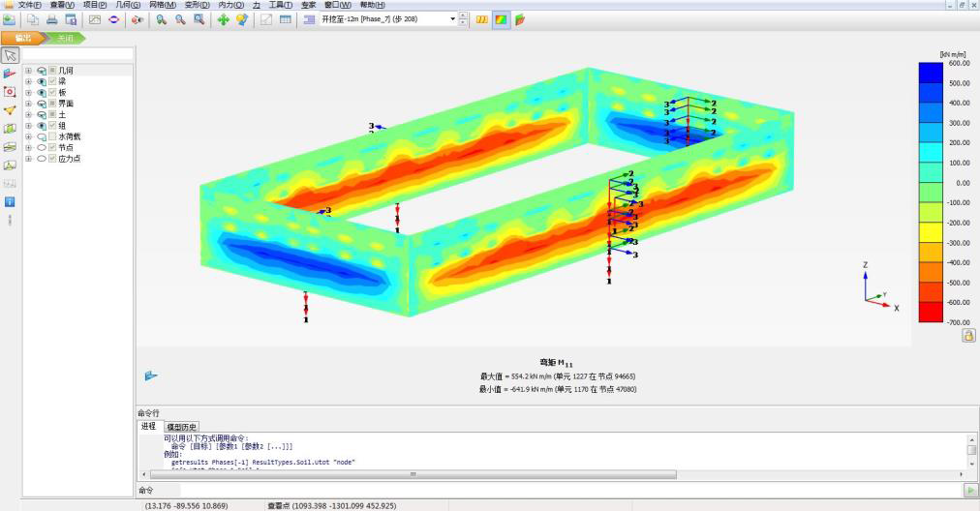The width and height of the screenshot is (980, 511).
Task: Select the red circle node selection side tool
Action: pos(10,92)
